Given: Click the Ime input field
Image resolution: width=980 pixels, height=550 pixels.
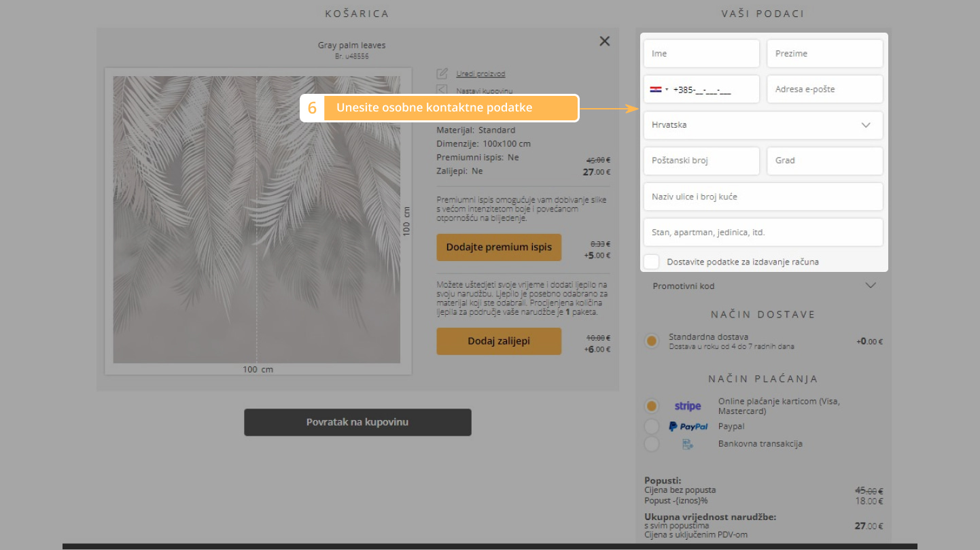Looking at the screenshot, I should click(x=701, y=54).
